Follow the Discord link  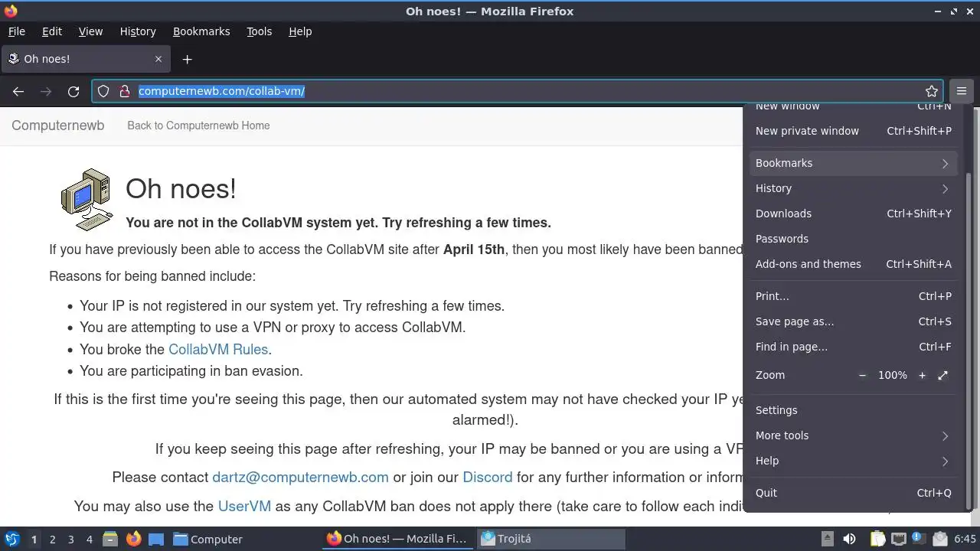tap(487, 478)
